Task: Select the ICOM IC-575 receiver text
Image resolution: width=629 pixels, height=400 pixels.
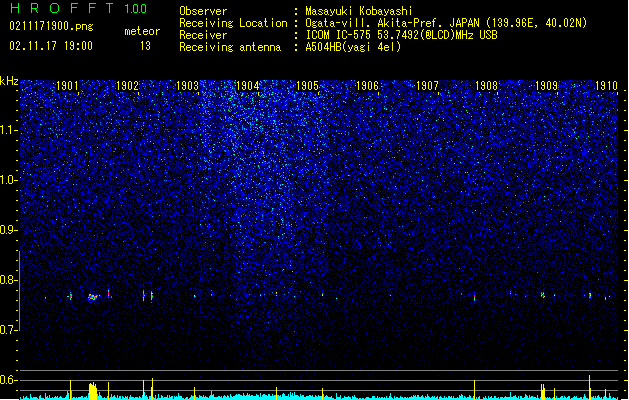Action: tap(401, 35)
